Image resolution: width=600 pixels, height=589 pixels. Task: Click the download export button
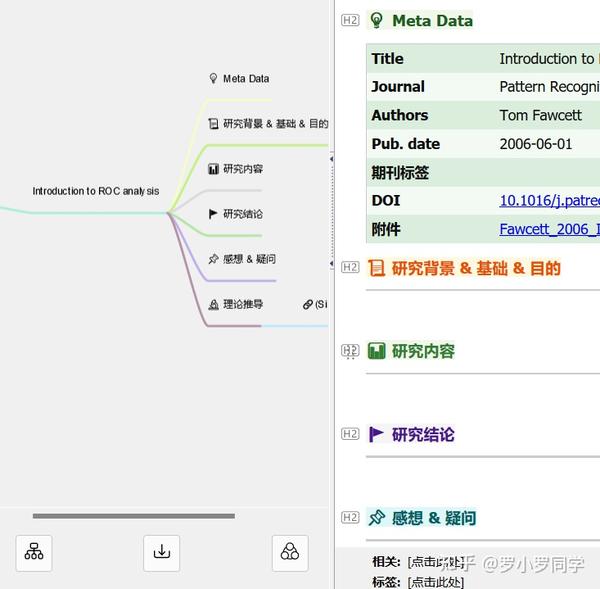click(x=161, y=553)
